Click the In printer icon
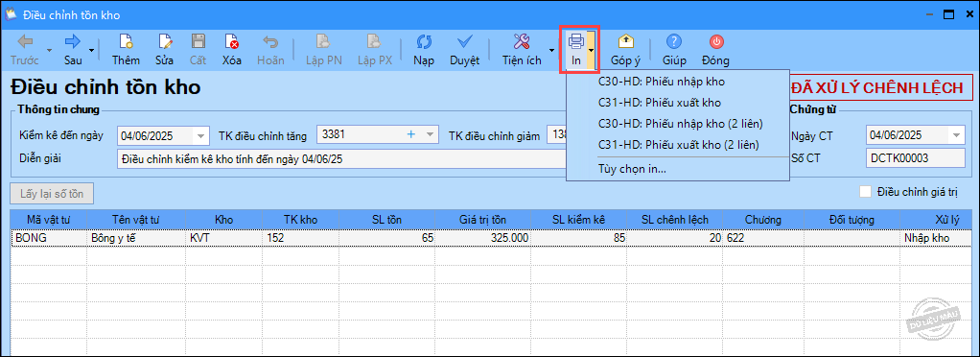 click(575, 42)
